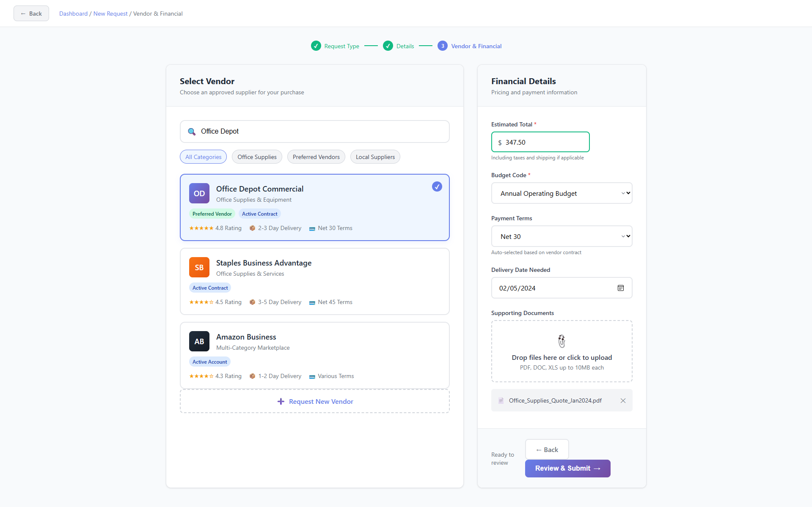
Task: Filter by Office Supplies
Action: pos(257,157)
